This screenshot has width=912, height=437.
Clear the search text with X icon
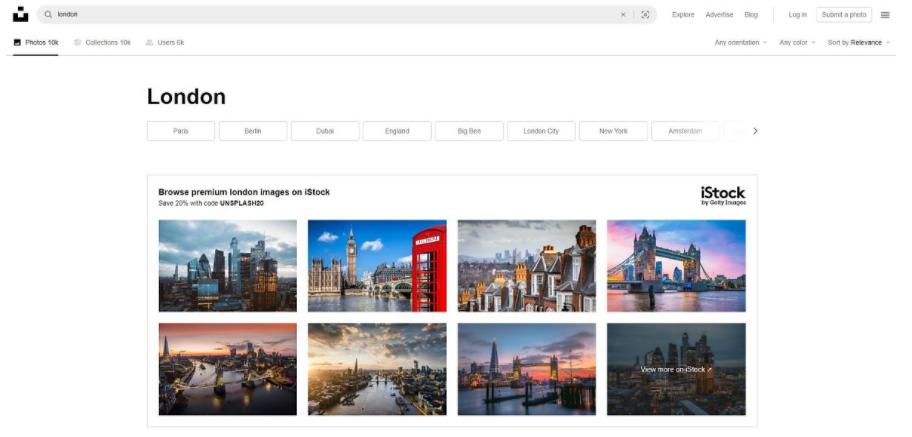pos(622,15)
